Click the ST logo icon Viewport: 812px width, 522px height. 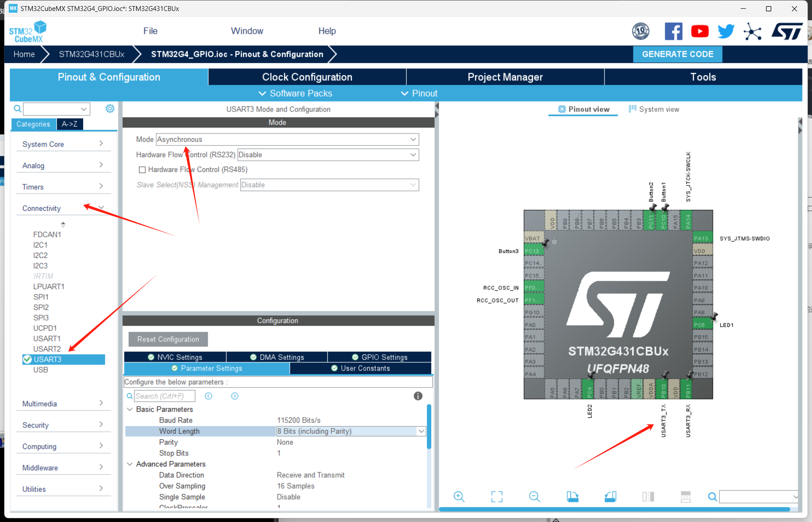click(787, 32)
